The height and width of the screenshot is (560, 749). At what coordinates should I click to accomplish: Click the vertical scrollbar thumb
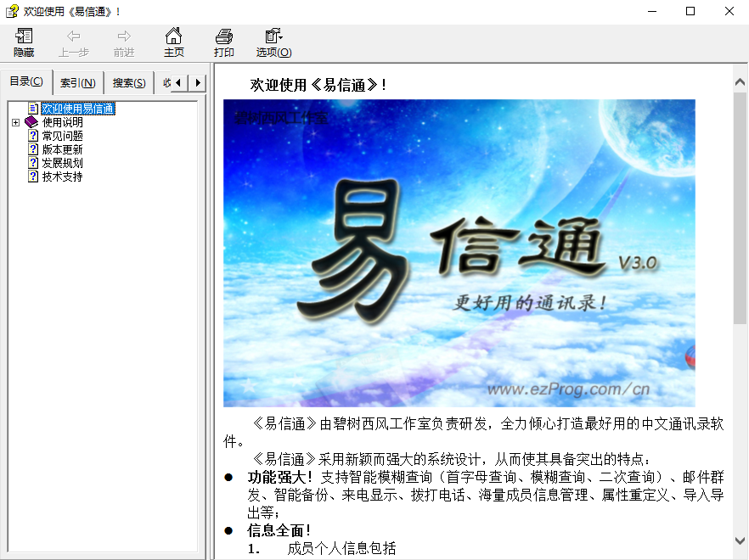pos(740,208)
